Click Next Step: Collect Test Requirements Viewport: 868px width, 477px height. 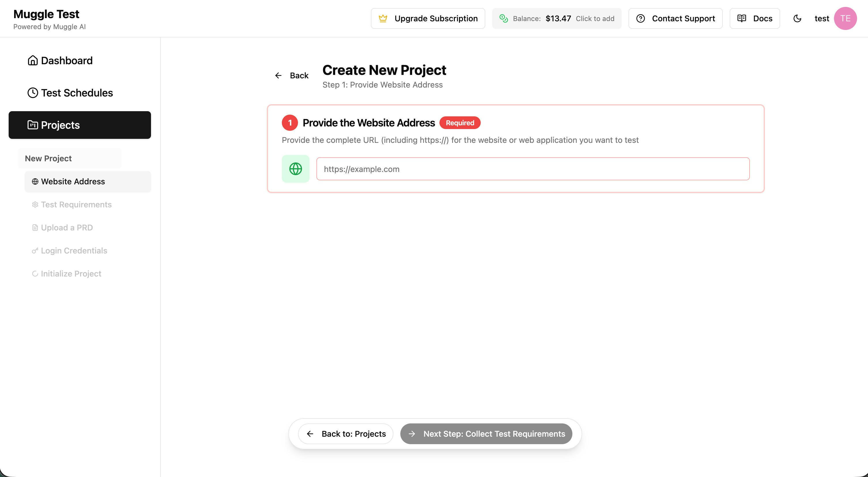486,434
